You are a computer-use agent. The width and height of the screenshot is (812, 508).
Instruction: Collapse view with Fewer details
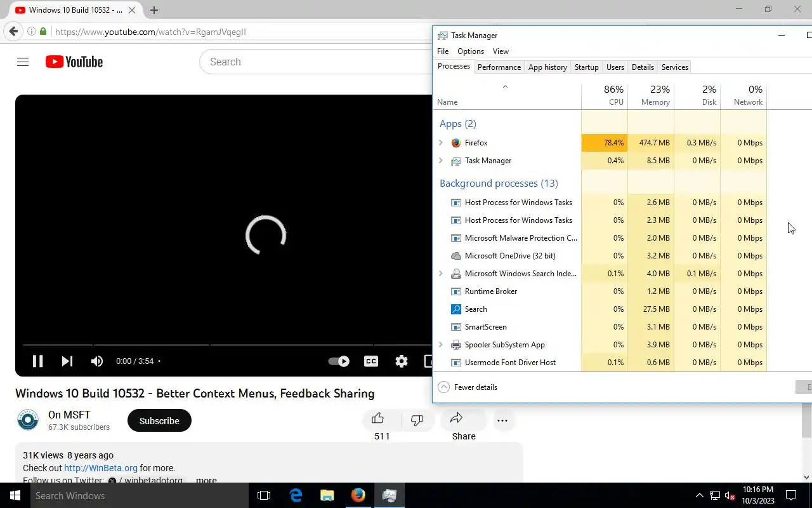[x=468, y=387]
